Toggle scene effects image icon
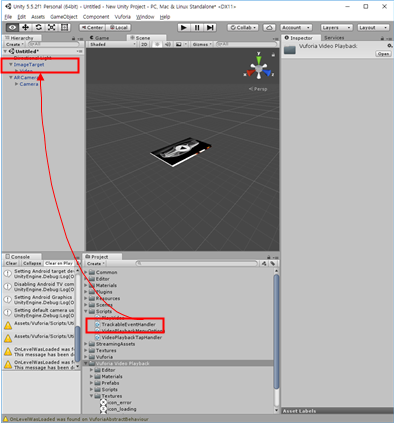 (x=179, y=44)
